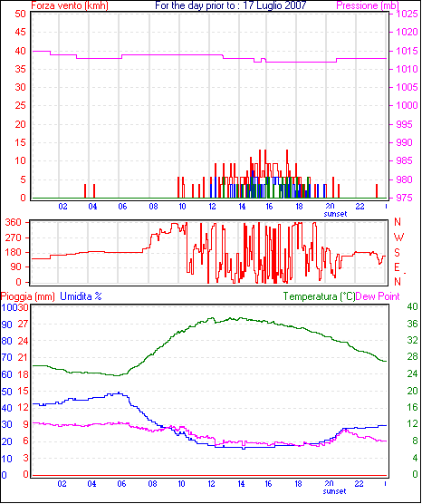Click the 'Forza vento (kmh)' axis title
422x504 pixels.
click(x=70, y=5)
